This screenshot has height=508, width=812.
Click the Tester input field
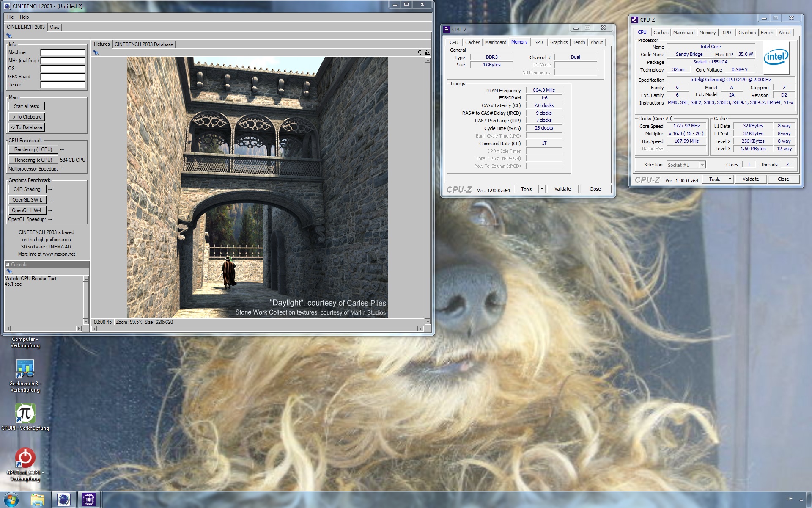(63, 85)
